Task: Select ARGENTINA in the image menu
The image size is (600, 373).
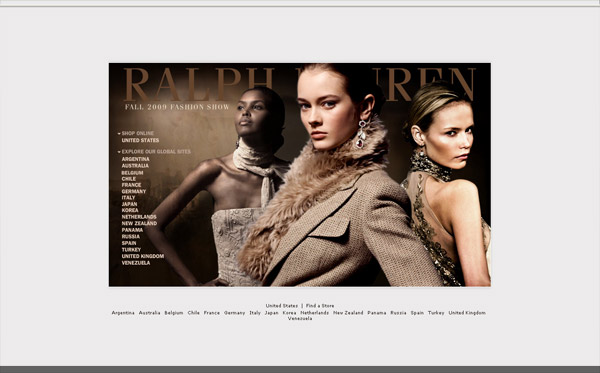Action: (135, 159)
